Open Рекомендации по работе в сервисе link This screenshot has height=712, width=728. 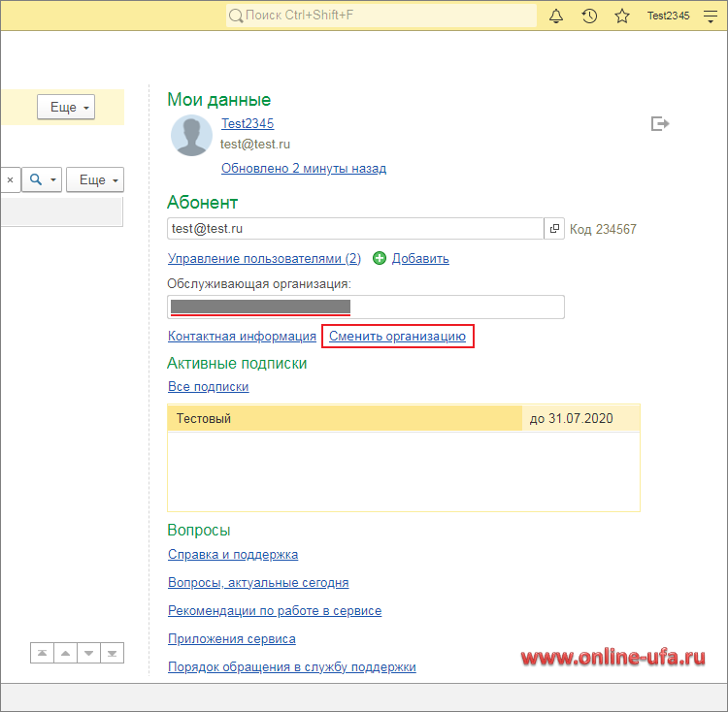(x=275, y=610)
